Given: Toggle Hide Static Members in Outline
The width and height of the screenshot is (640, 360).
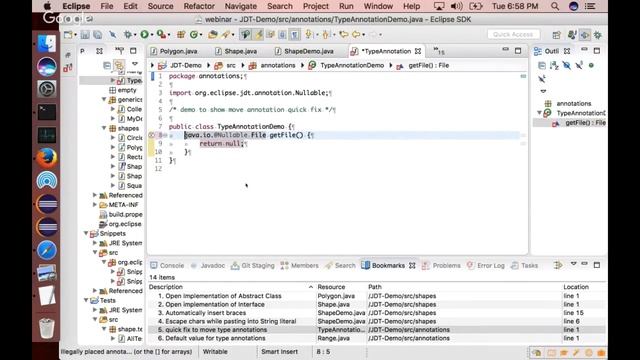Looking at the screenshot, I should pos(579,65).
